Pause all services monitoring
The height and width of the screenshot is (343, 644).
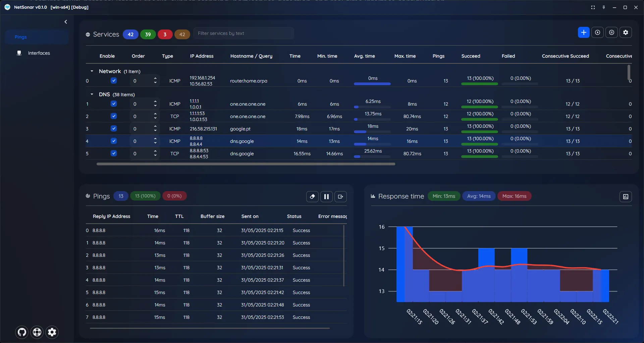click(x=612, y=32)
